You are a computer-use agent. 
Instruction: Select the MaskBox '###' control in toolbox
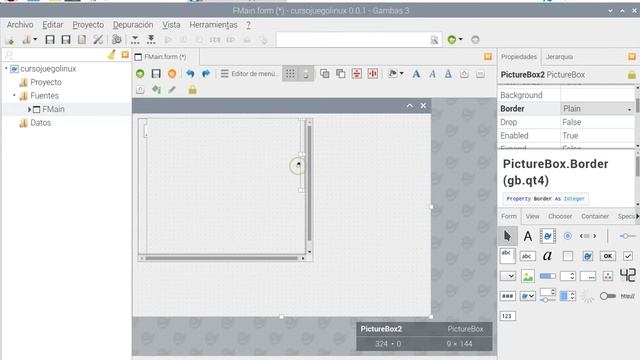tap(507, 296)
